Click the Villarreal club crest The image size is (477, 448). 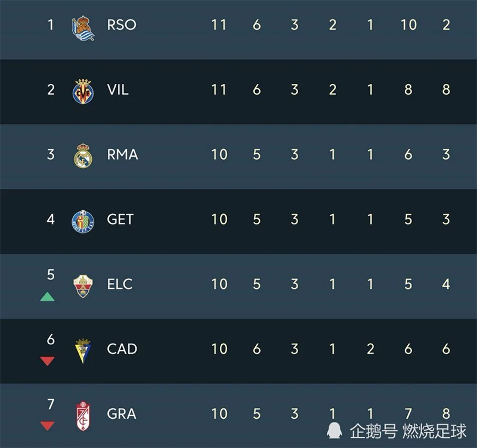(83, 92)
